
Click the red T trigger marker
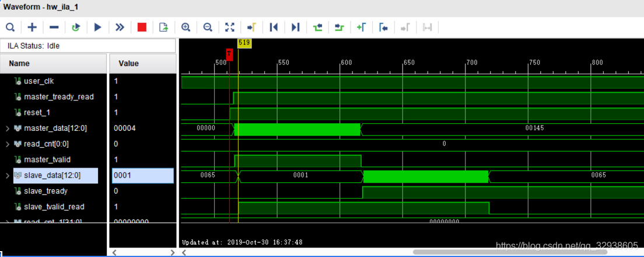point(229,55)
